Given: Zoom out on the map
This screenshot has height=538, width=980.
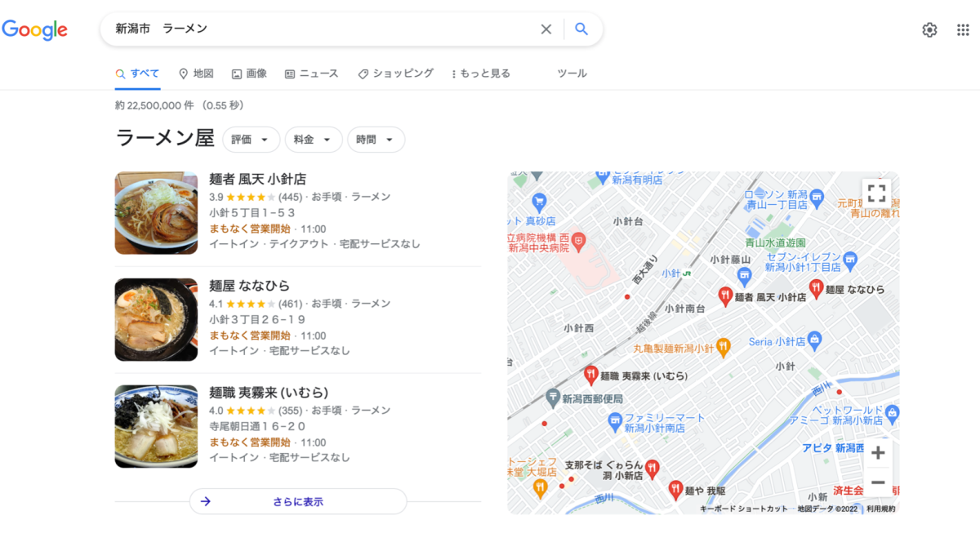Looking at the screenshot, I should coord(878,482).
